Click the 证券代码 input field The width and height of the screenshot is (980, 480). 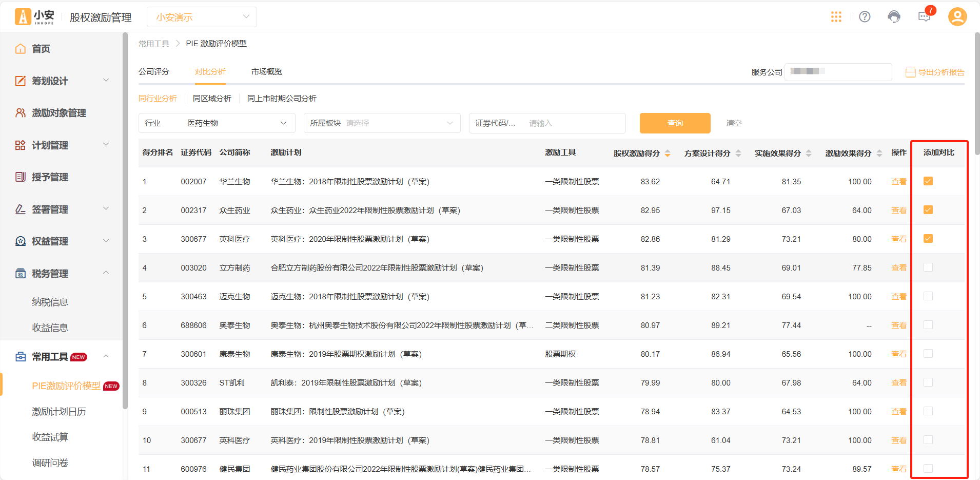tap(547, 123)
